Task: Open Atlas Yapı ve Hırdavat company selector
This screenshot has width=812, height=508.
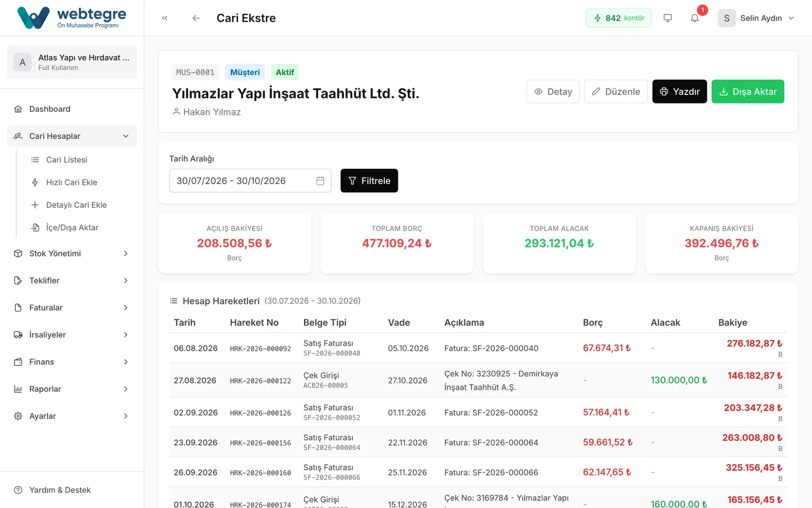Action: coord(72,62)
